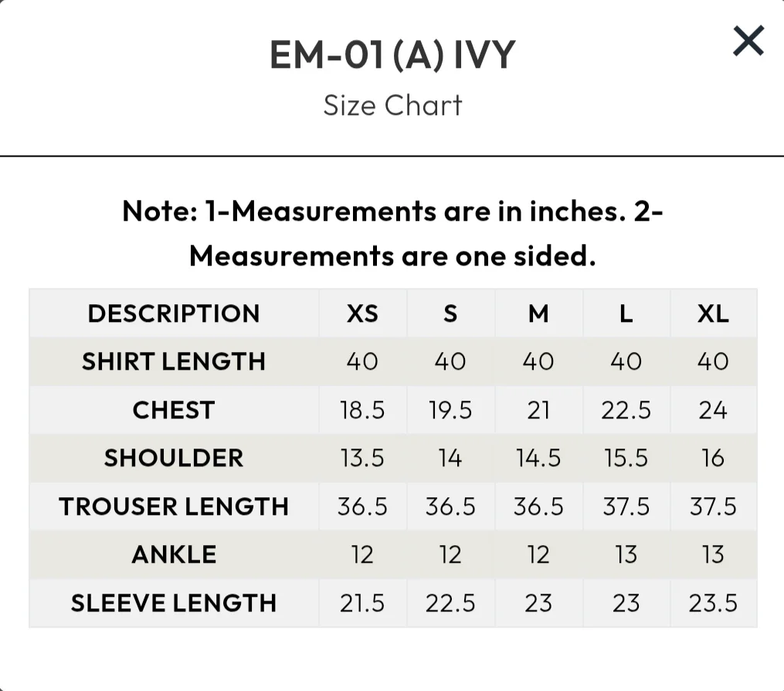The width and height of the screenshot is (784, 691).
Task: Click the ANKLE row label
Action: pyautogui.click(x=174, y=554)
